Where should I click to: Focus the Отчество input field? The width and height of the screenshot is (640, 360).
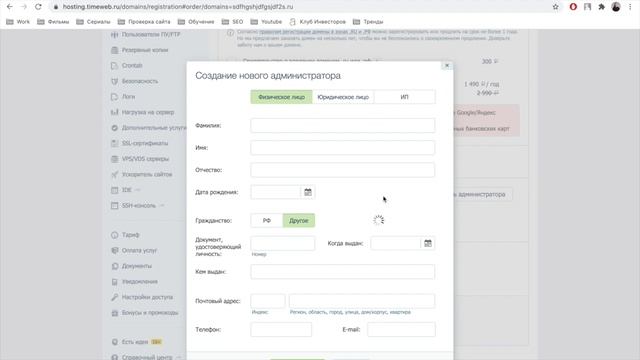pyautogui.click(x=343, y=170)
